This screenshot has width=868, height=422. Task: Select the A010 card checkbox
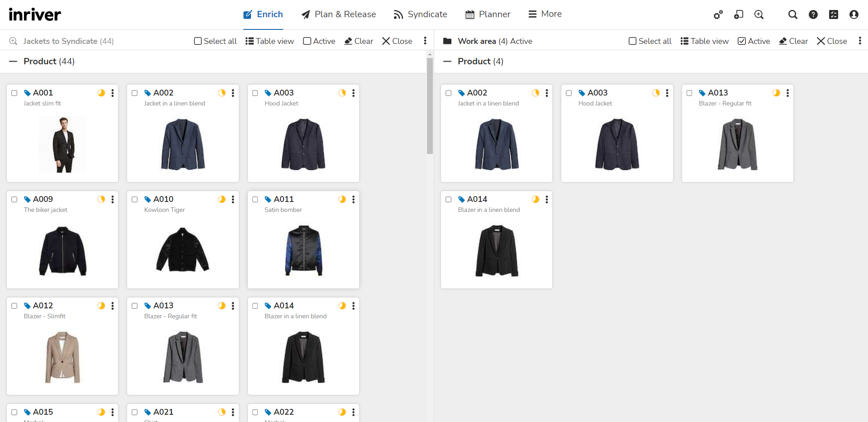[135, 199]
